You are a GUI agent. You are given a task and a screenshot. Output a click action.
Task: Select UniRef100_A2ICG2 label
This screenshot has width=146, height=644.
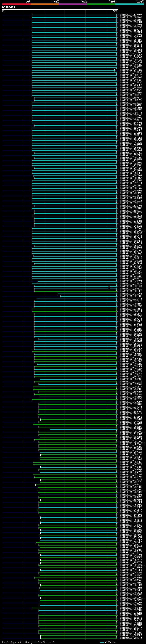131,296
